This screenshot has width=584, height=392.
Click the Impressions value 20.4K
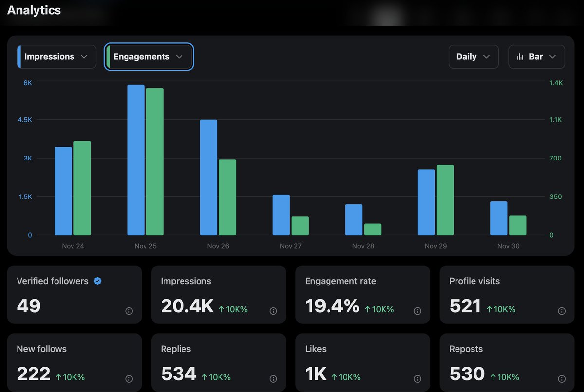[x=187, y=306]
